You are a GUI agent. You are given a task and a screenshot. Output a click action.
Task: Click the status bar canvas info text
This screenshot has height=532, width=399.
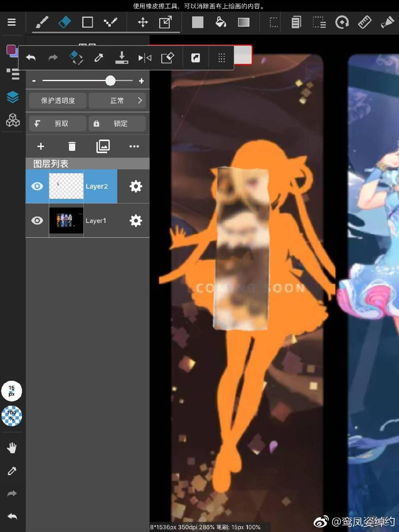[205, 527]
